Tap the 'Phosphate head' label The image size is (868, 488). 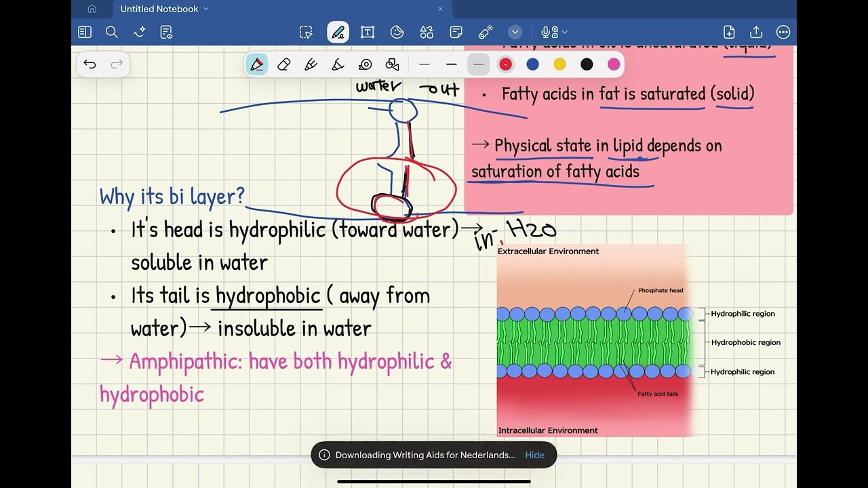coord(660,291)
